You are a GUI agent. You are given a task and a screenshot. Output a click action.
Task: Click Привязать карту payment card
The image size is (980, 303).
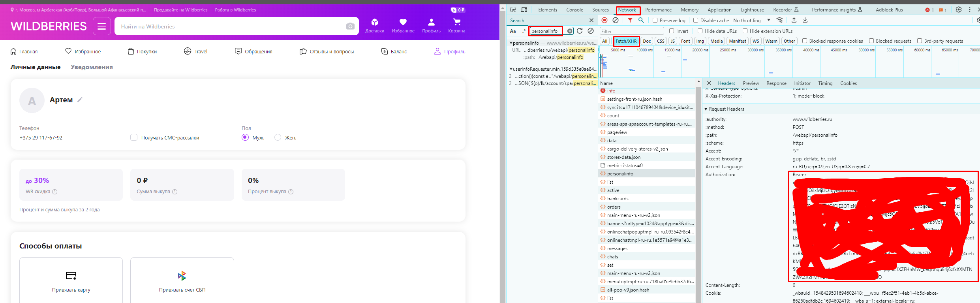[71, 280]
